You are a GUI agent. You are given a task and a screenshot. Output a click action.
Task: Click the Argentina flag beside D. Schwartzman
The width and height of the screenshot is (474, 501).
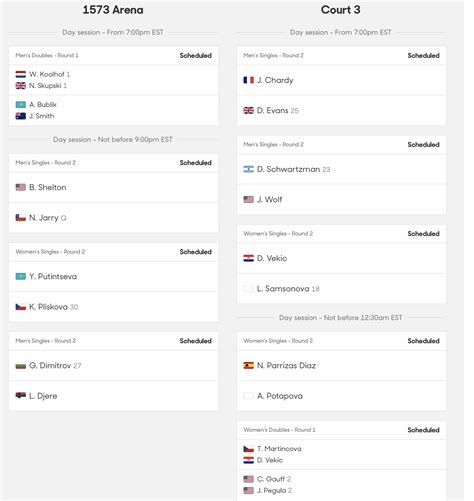click(x=249, y=169)
